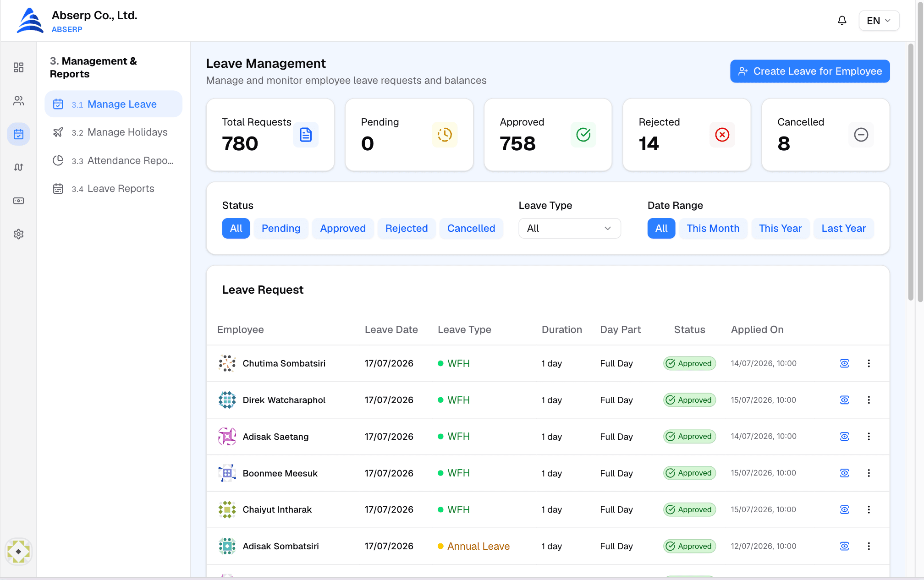Click Create Leave for Employee button

pos(809,71)
